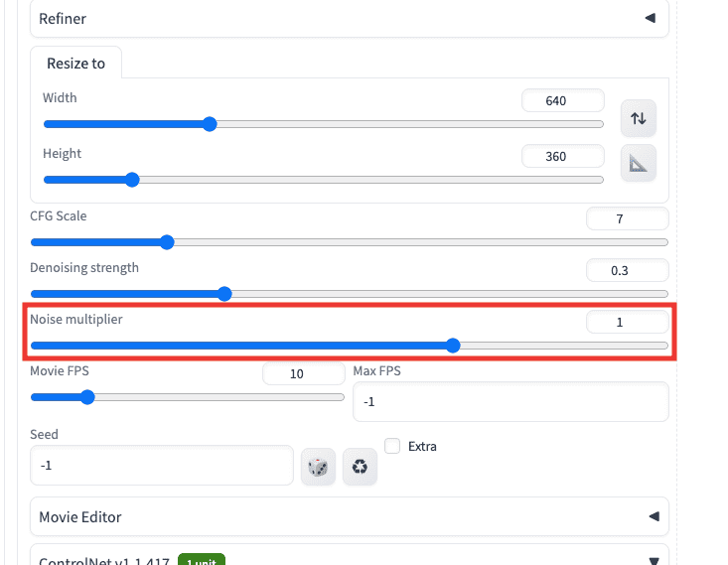
Task: Click the ControlNet 1 unit badge
Action: point(202,560)
